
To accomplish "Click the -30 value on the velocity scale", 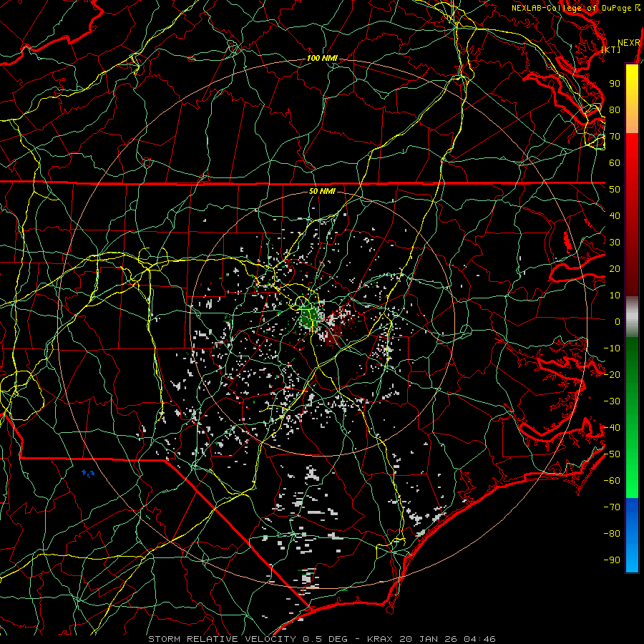I will pyautogui.click(x=612, y=401).
